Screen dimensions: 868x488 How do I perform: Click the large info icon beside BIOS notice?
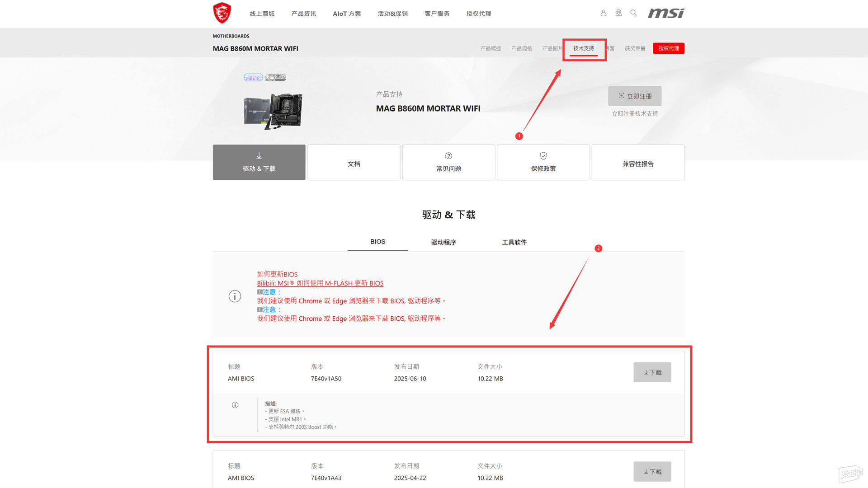[x=235, y=296]
